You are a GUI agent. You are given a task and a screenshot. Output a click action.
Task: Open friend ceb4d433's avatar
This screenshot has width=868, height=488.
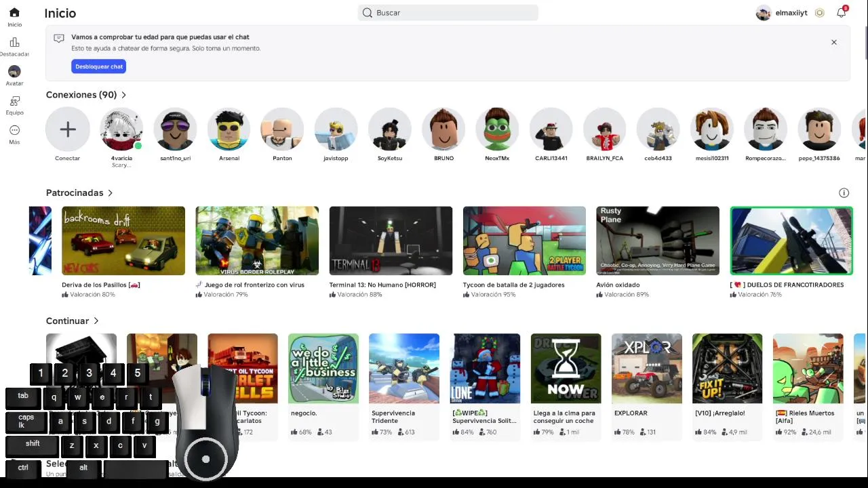pyautogui.click(x=658, y=129)
